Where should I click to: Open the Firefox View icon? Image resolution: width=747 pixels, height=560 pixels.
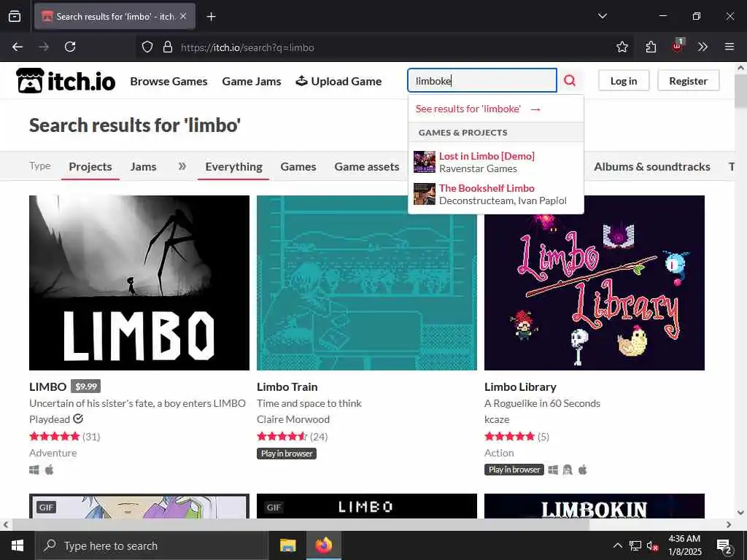[15, 16]
